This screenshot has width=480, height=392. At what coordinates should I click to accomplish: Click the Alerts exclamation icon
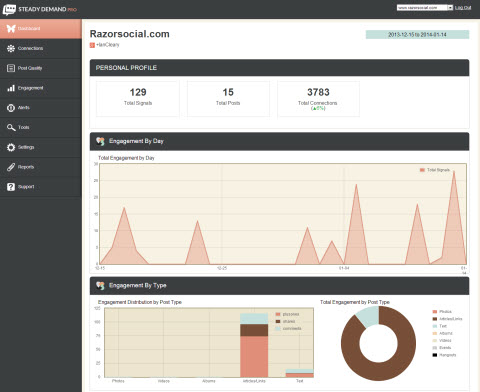[11, 108]
